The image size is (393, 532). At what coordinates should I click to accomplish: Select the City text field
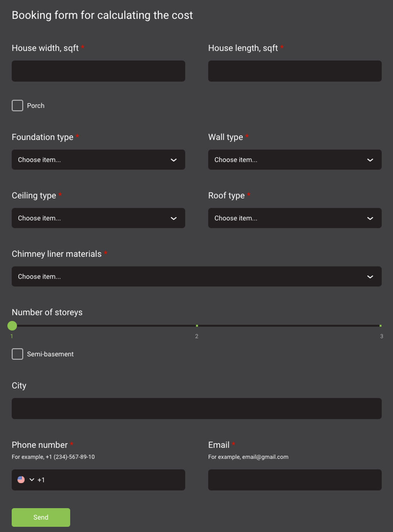coord(196,409)
